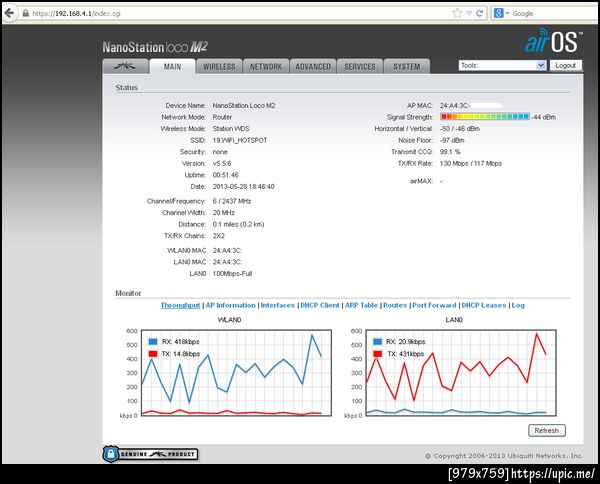Open the Port Forward link
The height and width of the screenshot is (484, 600).
(x=434, y=305)
